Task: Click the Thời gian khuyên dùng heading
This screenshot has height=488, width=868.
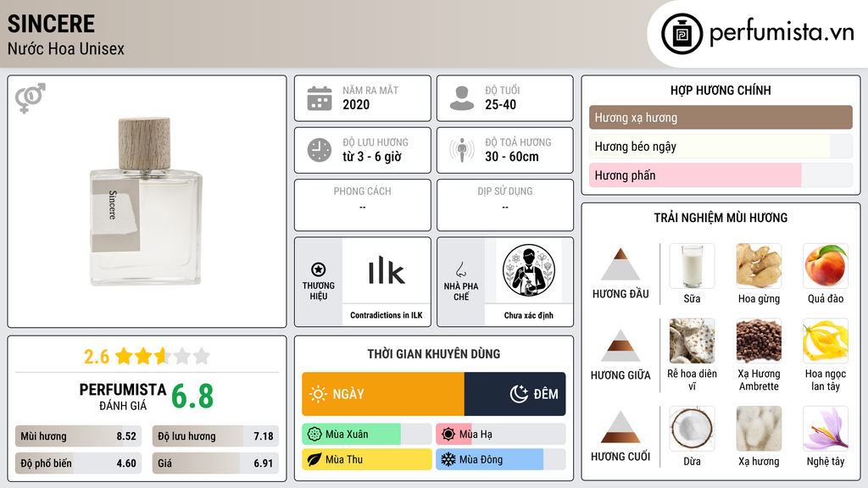Action: (x=434, y=354)
